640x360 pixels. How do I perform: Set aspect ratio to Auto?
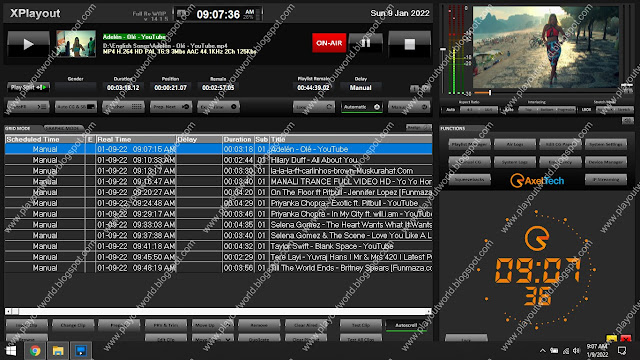pyautogui.click(x=450, y=109)
